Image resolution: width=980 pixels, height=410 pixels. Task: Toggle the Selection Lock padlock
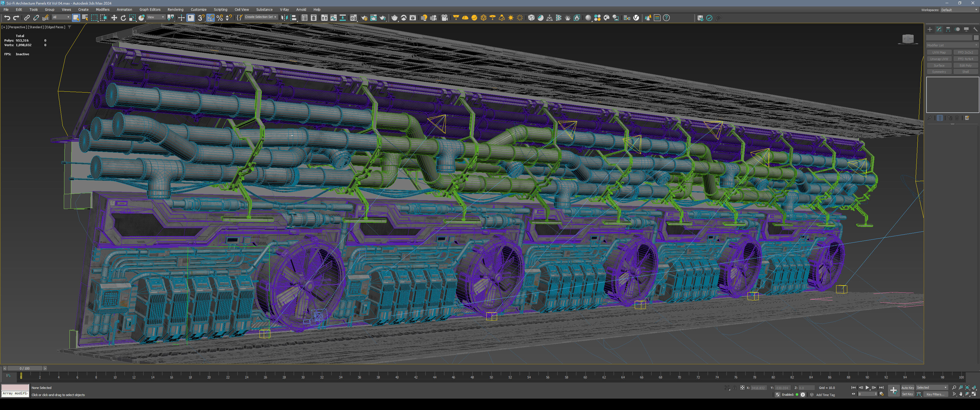coord(735,388)
